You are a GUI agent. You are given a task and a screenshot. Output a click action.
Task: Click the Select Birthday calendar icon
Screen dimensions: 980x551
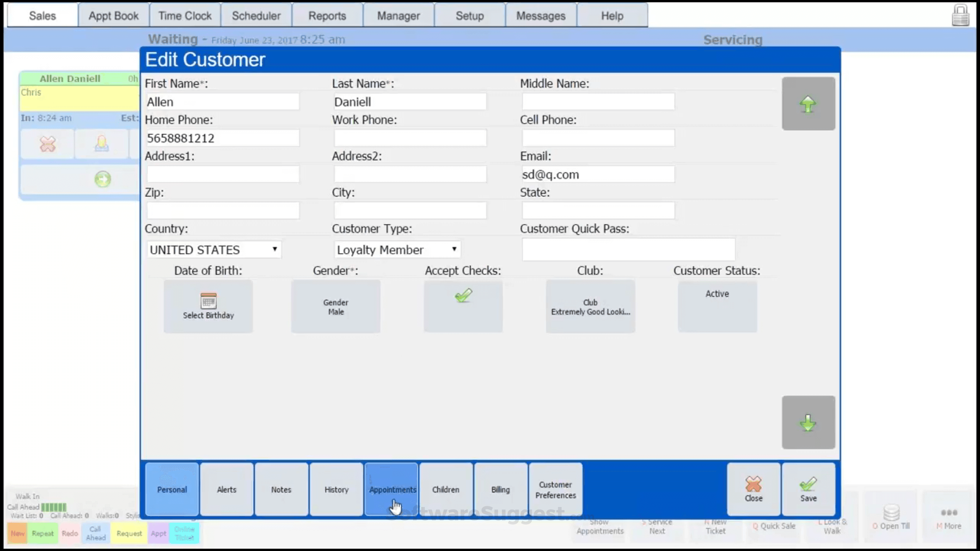coord(208,305)
